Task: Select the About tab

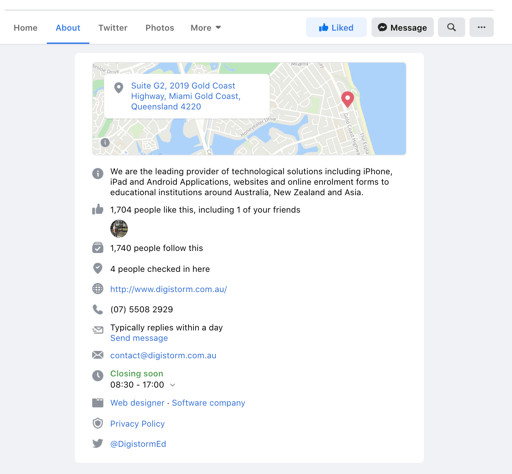Action: click(x=68, y=28)
